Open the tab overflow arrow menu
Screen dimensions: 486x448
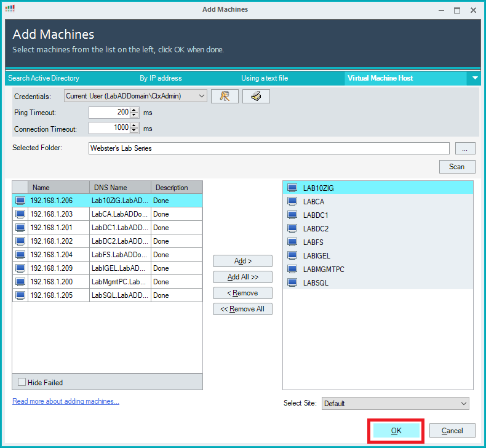click(x=475, y=78)
